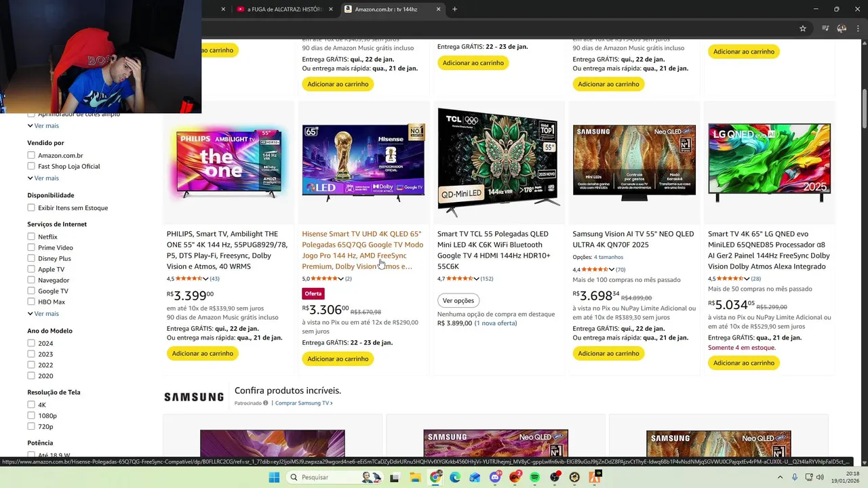This screenshot has width=868, height=488.
Task: Open the media control icon in Chrome toolbar
Action: pyautogui.click(x=825, y=28)
